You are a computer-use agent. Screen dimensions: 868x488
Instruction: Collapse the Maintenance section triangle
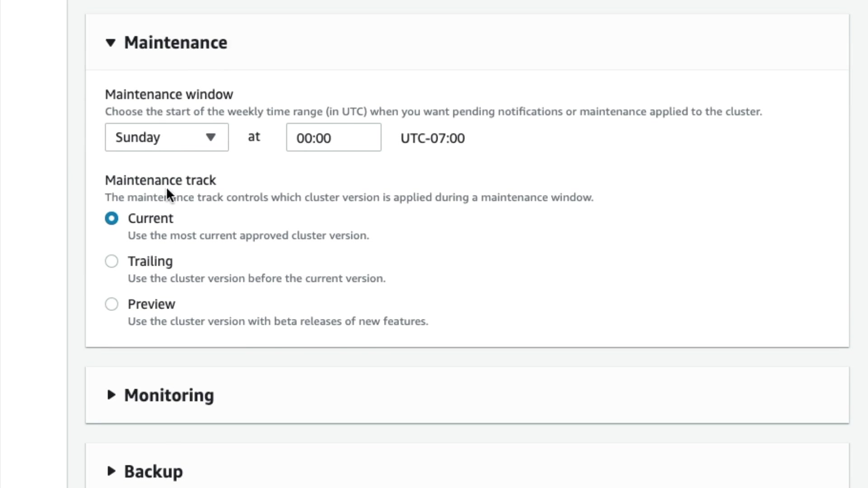110,43
